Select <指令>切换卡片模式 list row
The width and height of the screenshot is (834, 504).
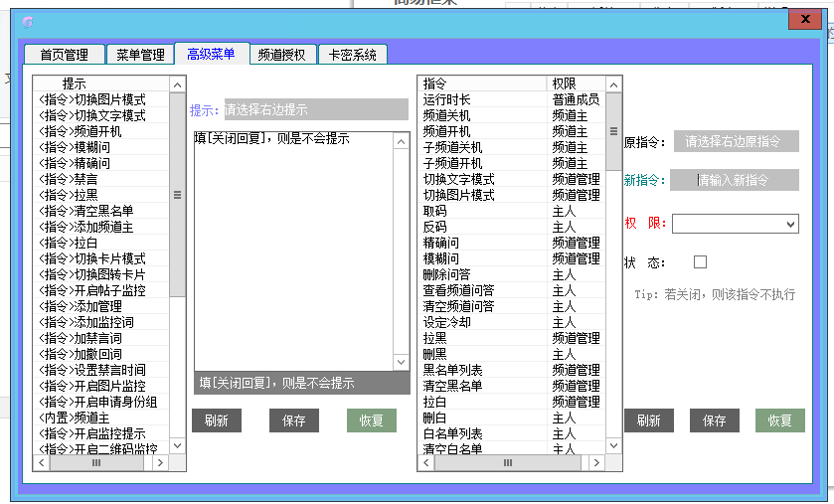pos(101,258)
